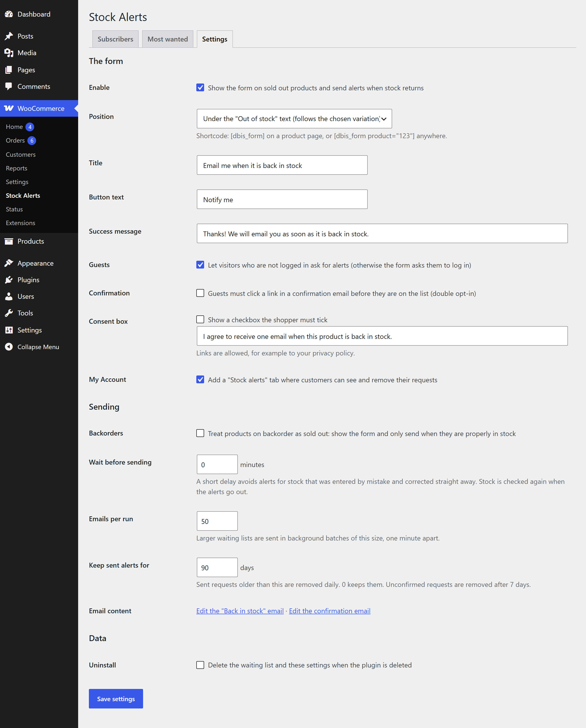Click the Orders badge showing 6
The height and width of the screenshot is (728, 586).
(x=32, y=140)
